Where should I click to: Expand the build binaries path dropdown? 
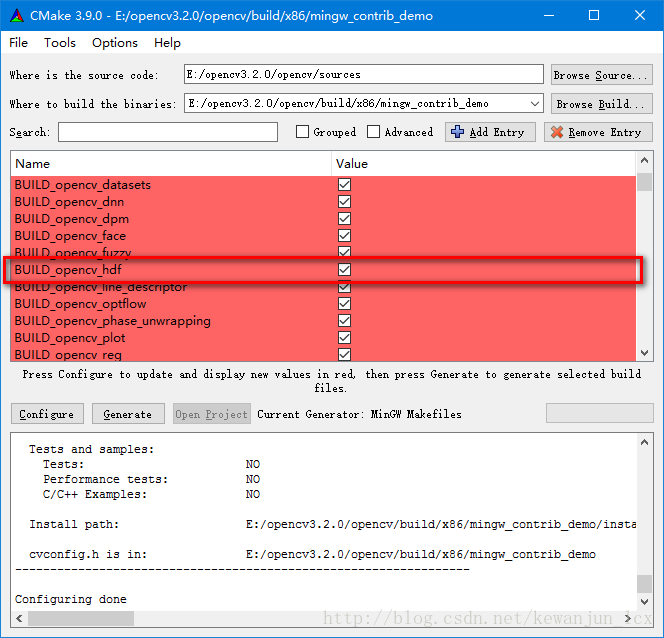[535, 104]
